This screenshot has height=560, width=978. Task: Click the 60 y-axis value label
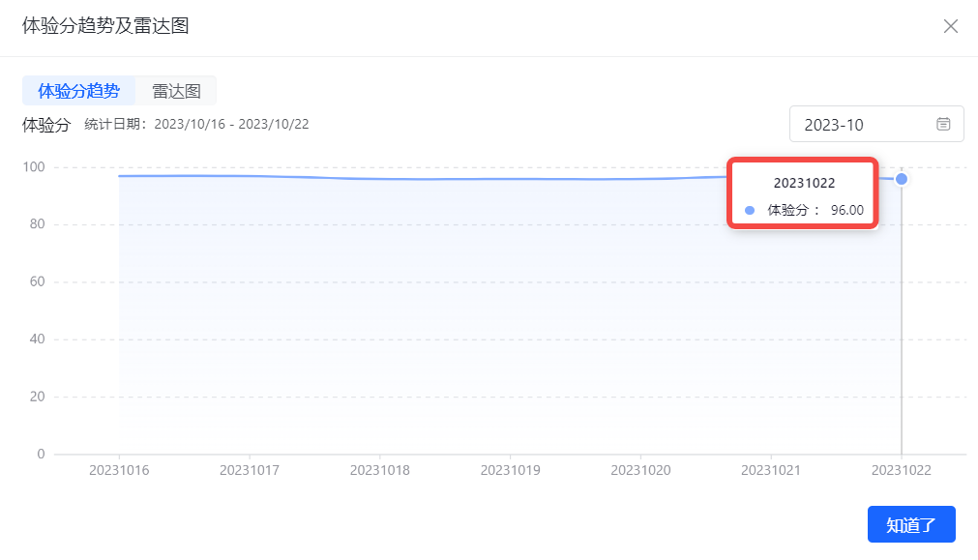tap(37, 281)
